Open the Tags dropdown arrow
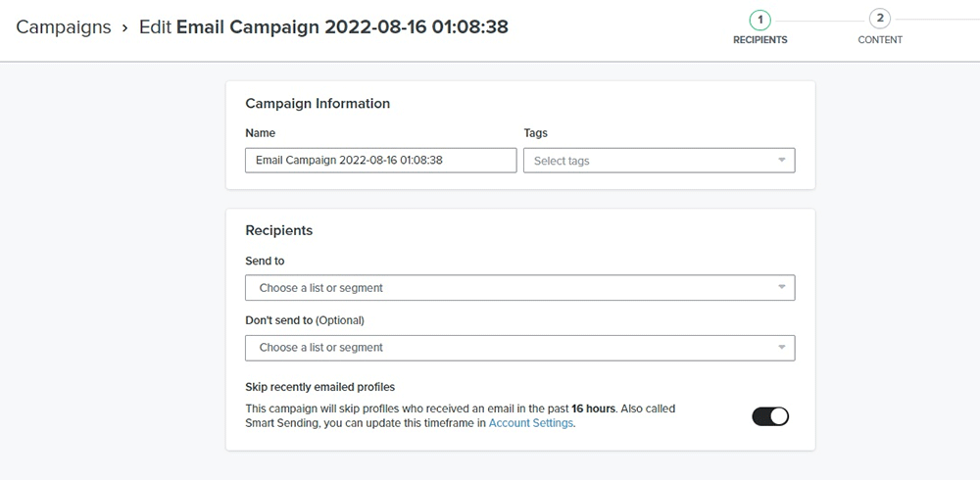 click(x=781, y=161)
